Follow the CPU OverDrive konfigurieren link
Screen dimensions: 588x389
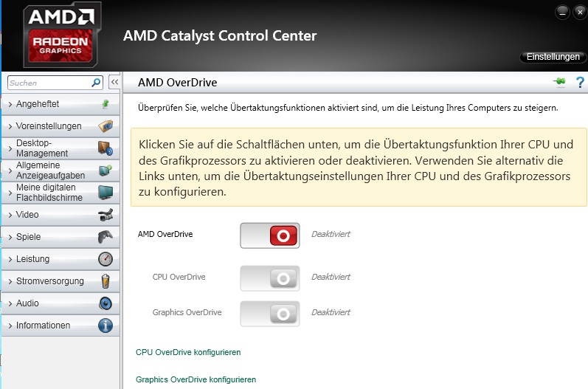point(188,352)
